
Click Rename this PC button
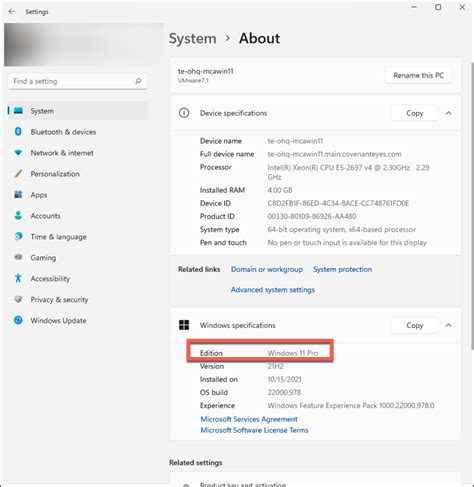coord(418,75)
